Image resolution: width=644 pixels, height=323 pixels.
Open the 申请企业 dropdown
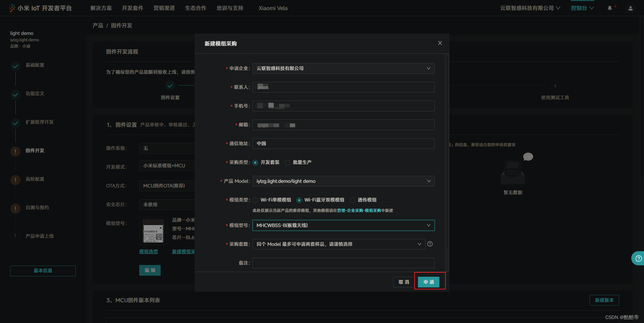(x=343, y=68)
